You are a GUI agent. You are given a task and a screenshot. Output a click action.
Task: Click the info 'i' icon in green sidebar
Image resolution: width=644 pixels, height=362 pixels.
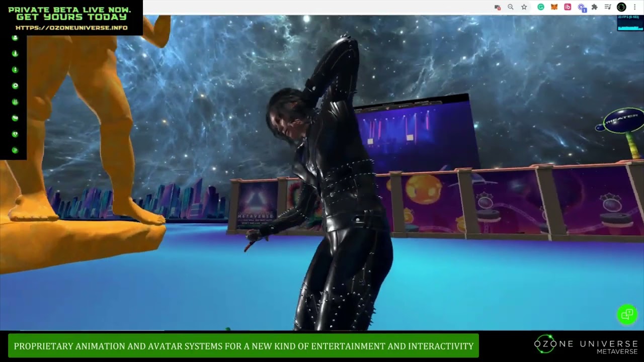pyautogui.click(x=15, y=53)
